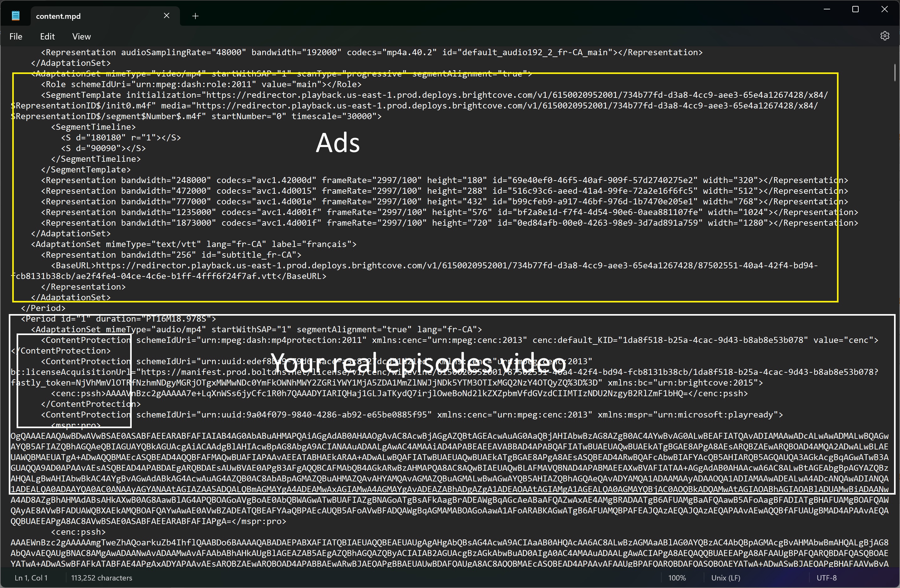Add a new tab with plus button
Viewport: 900px width, 588px height.
click(x=195, y=16)
